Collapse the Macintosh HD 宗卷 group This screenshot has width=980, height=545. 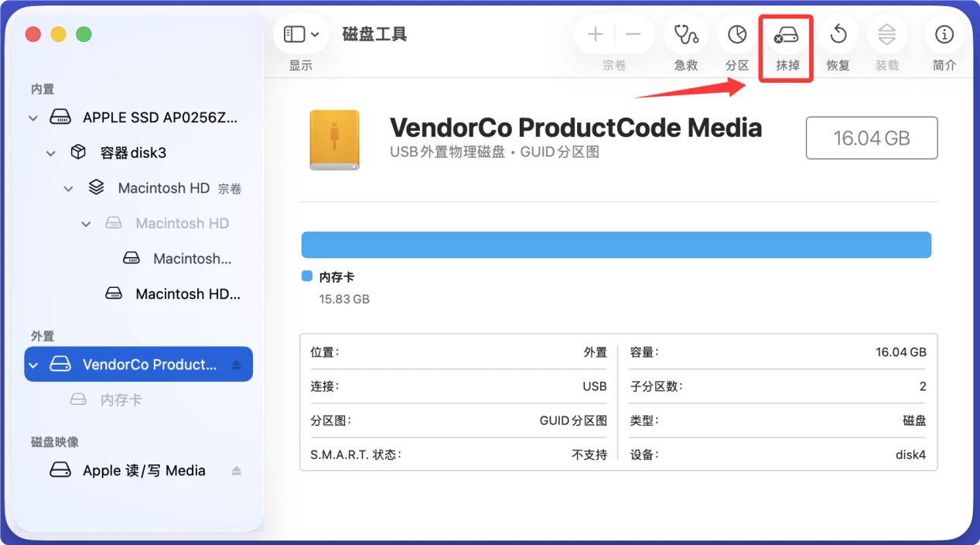[x=68, y=187]
